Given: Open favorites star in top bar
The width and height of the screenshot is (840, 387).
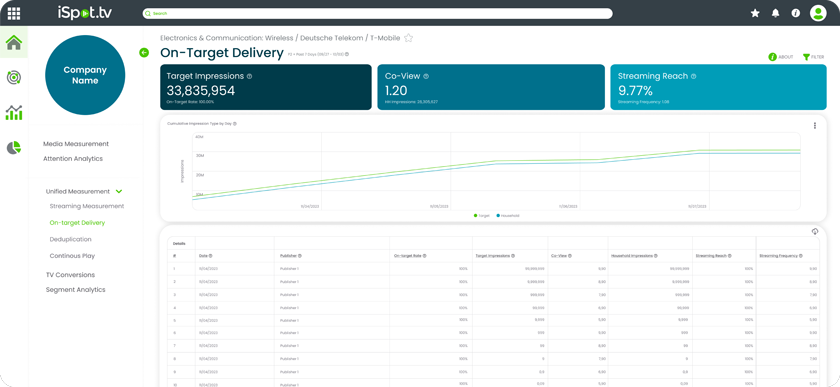Looking at the screenshot, I should click(x=755, y=13).
